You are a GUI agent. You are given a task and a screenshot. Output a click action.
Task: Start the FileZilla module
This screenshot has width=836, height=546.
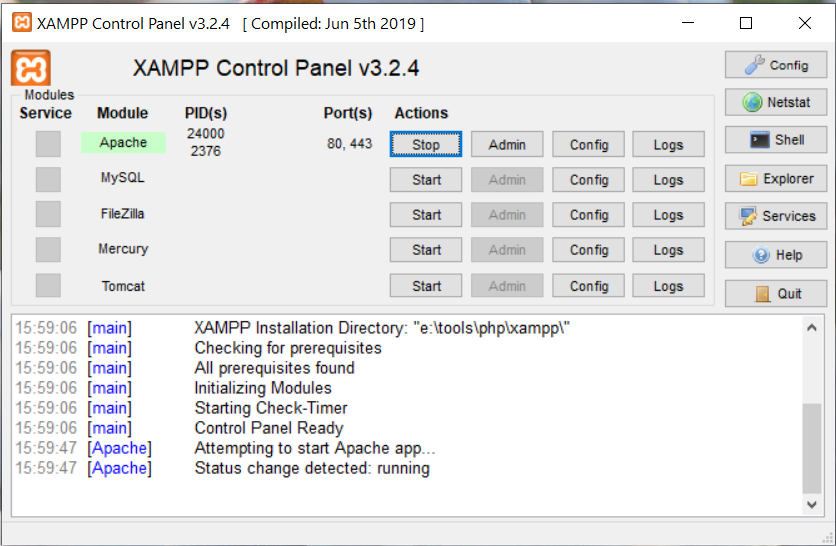coord(426,215)
